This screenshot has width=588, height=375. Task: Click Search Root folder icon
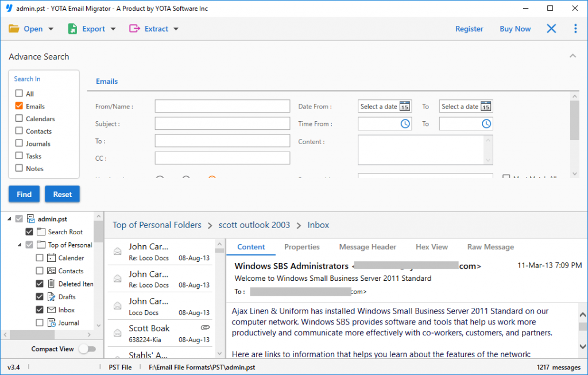[x=41, y=232]
